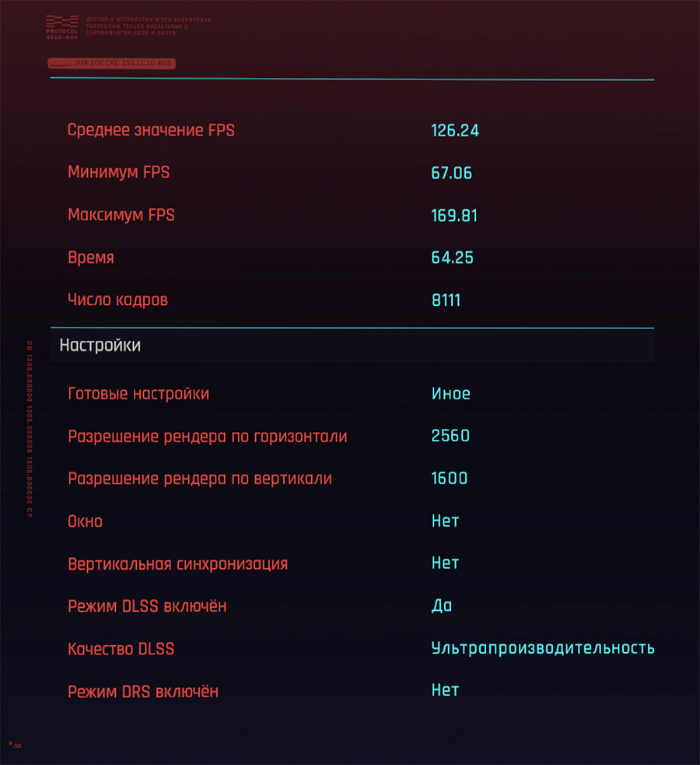Select the Настройки section header
This screenshot has height=765, width=700.
pos(352,346)
